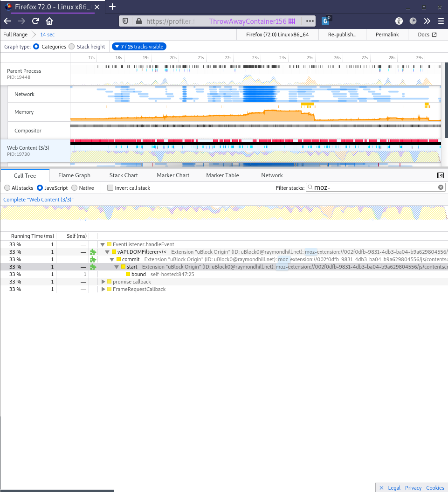This screenshot has width=448, height=492.
Task: Collapse the commit node
Action: click(x=112, y=259)
